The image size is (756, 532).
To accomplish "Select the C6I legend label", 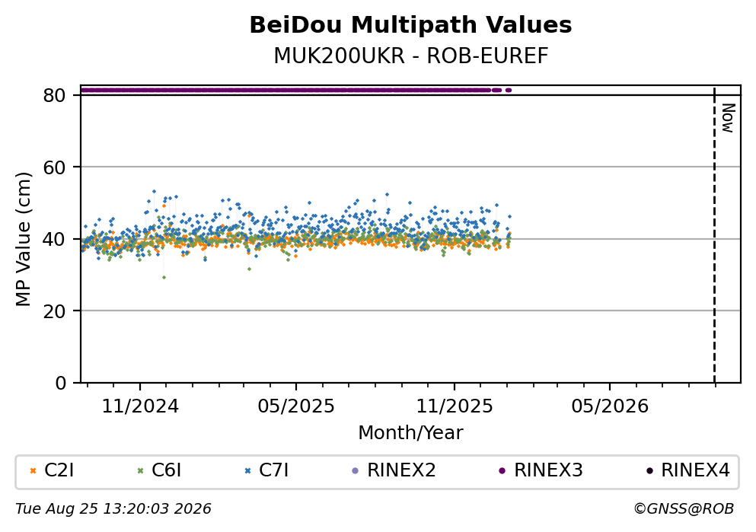I will point(166,470).
